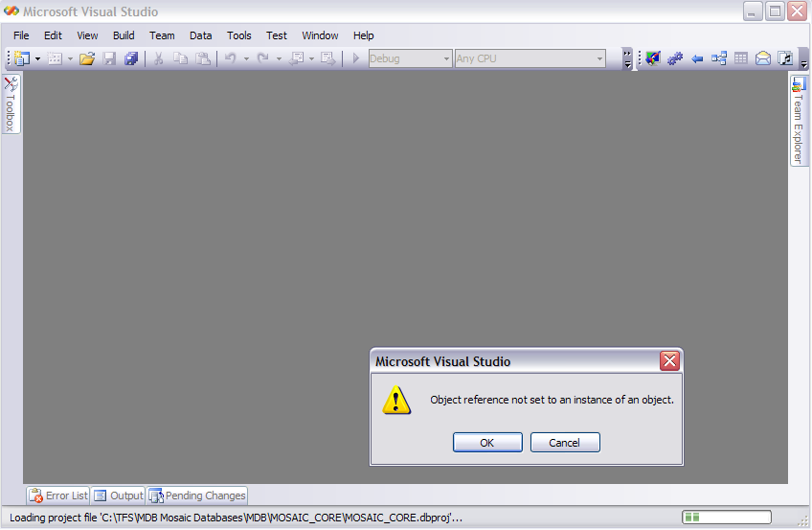Click the paintbrush monitor icon in right toolbar

653,58
